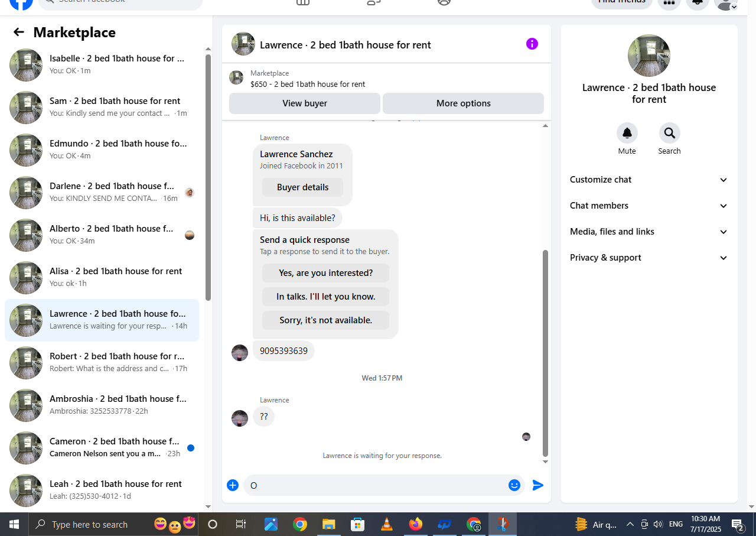Open Edmundo's house for rent conversation

(x=102, y=150)
